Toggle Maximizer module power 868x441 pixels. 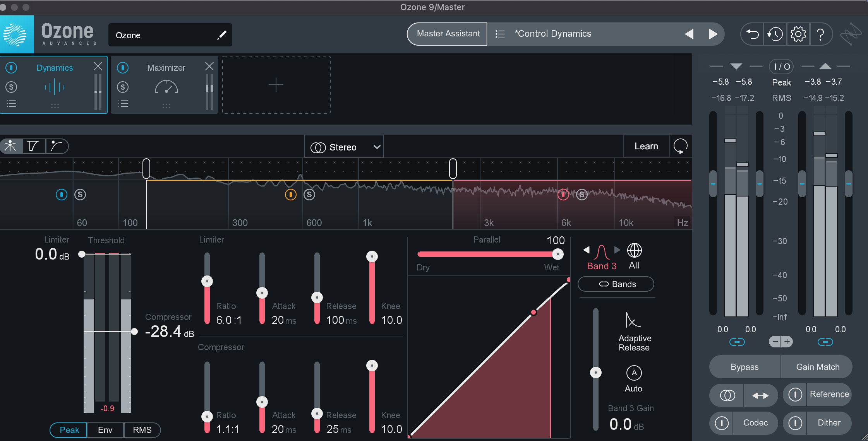pos(123,68)
